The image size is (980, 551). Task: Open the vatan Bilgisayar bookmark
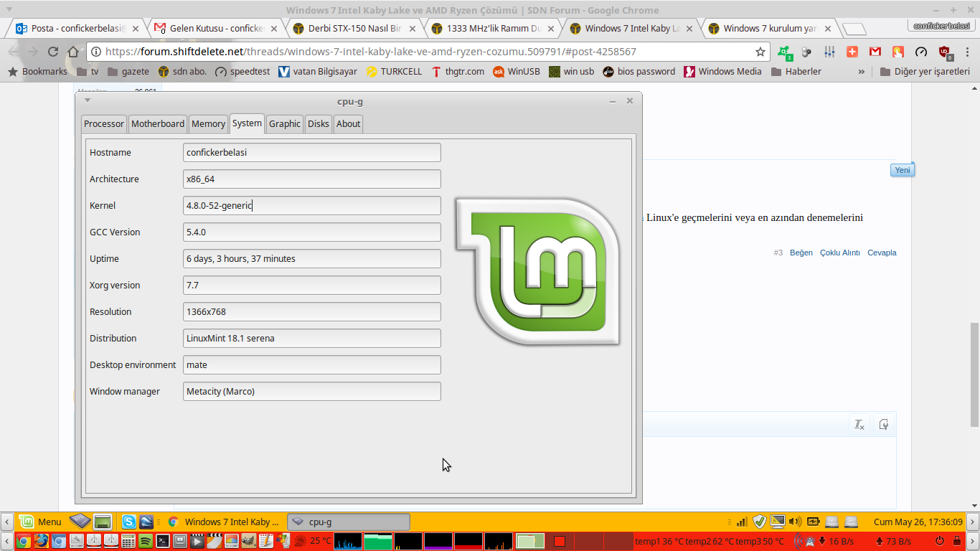click(x=317, y=71)
